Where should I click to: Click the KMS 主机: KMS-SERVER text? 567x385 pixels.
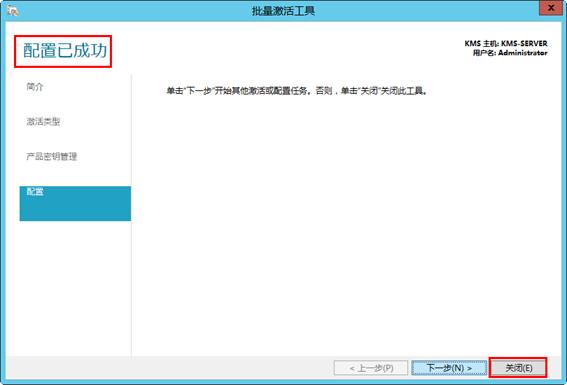point(506,43)
